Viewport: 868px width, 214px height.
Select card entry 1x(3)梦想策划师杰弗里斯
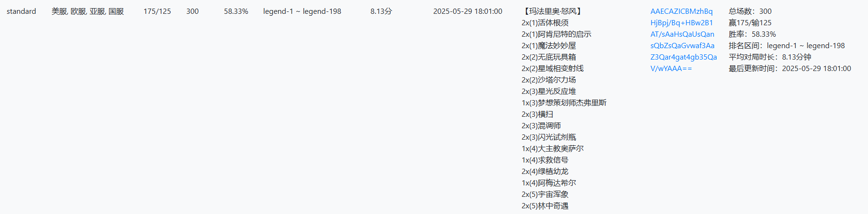[x=564, y=103]
